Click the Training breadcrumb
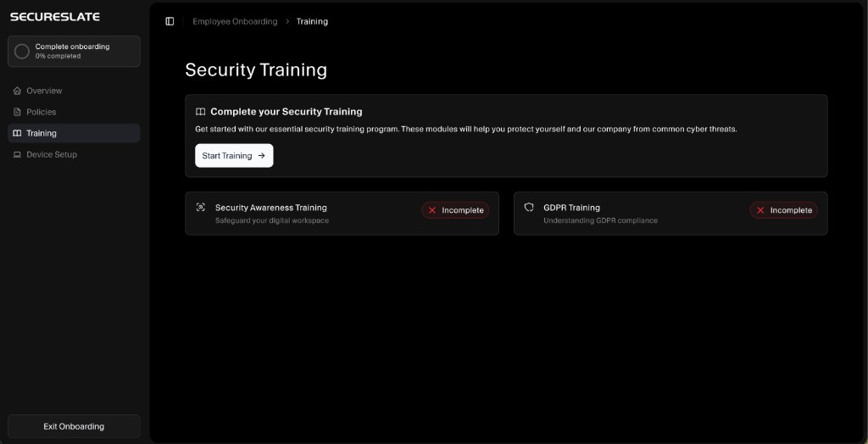This screenshot has width=868, height=444. (x=312, y=21)
